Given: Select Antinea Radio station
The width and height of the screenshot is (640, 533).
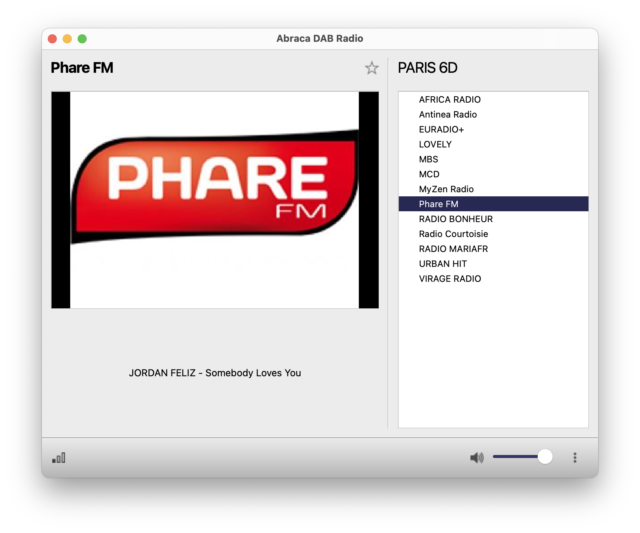Looking at the screenshot, I should click(x=493, y=115).
